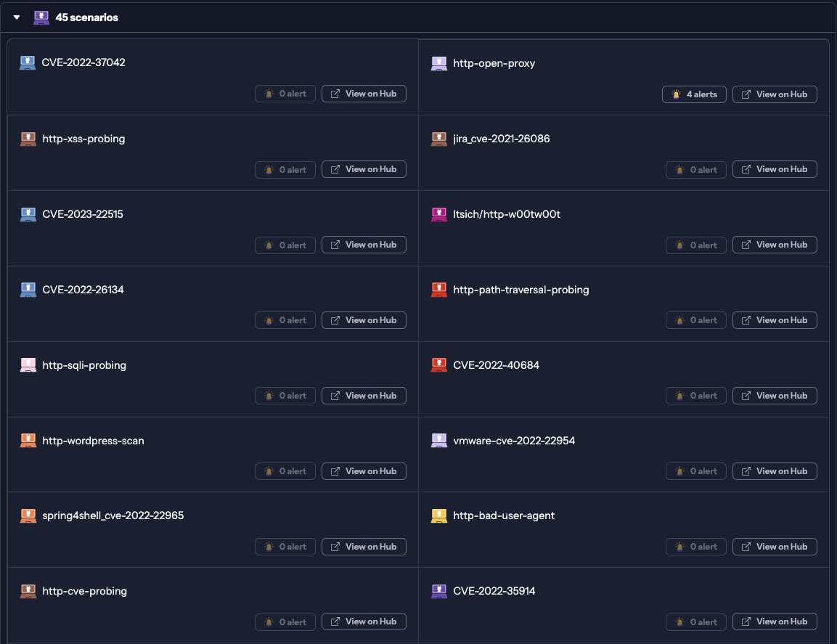This screenshot has height=644, width=837.
Task: View vmware-cve-2022-22954 on Hub
Action: [775, 471]
